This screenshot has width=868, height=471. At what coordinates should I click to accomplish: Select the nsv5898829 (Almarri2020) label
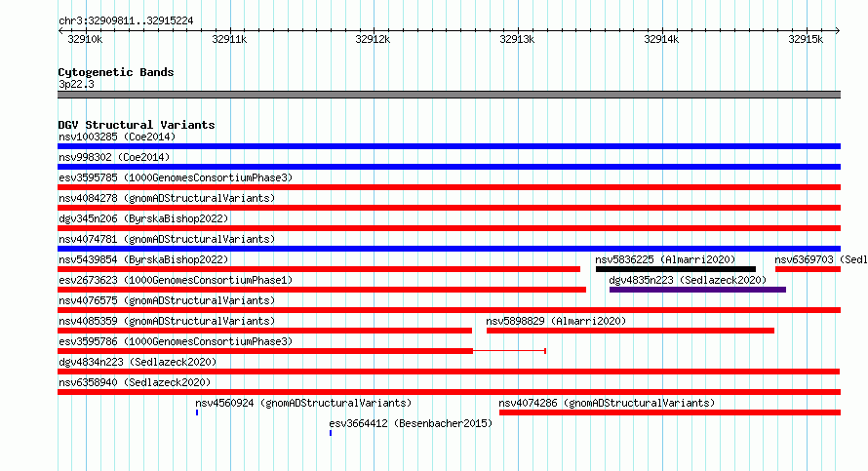pos(556,321)
